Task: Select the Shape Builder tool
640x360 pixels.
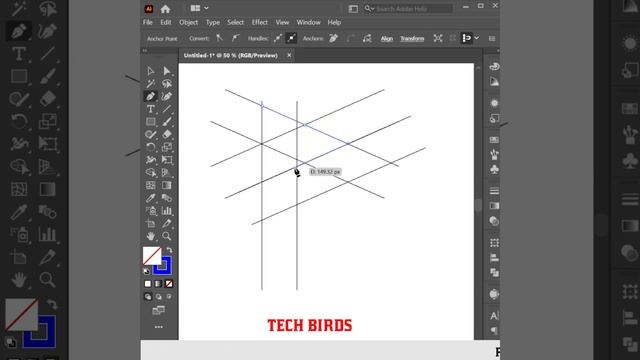Action: point(151,172)
